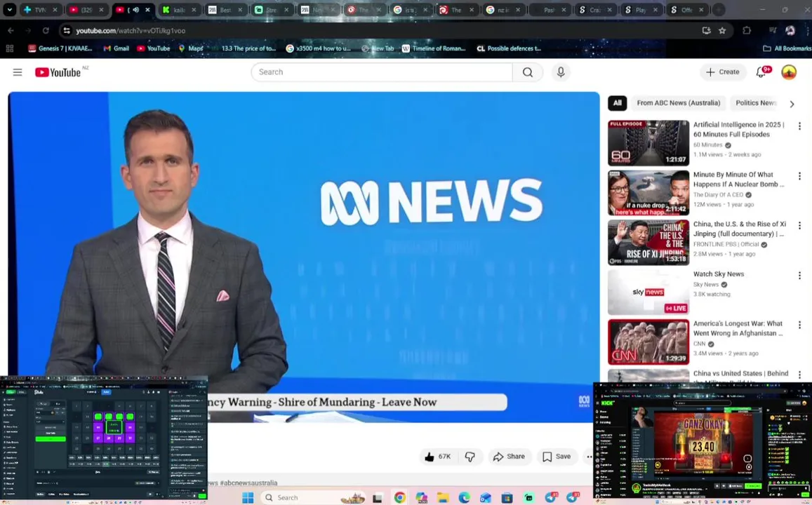Select the All filter chip
The width and height of the screenshot is (812, 505).
pos(618,103)
